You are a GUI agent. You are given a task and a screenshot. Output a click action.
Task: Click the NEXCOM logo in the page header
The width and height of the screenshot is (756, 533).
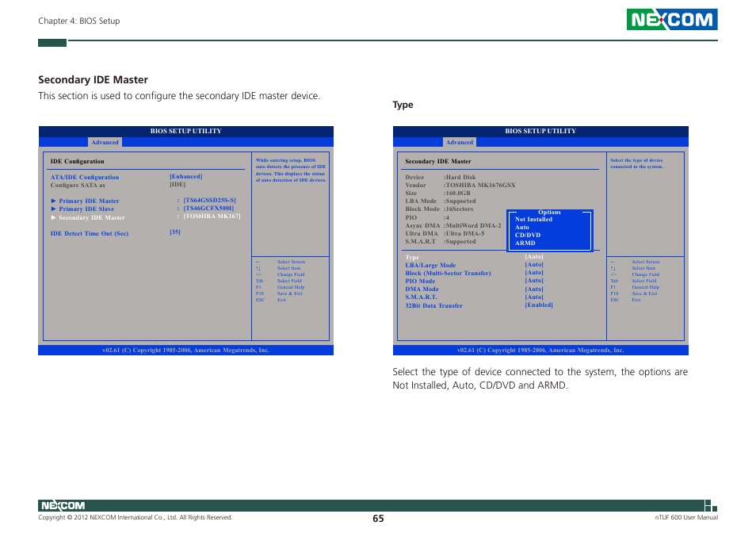click(672, 19)
